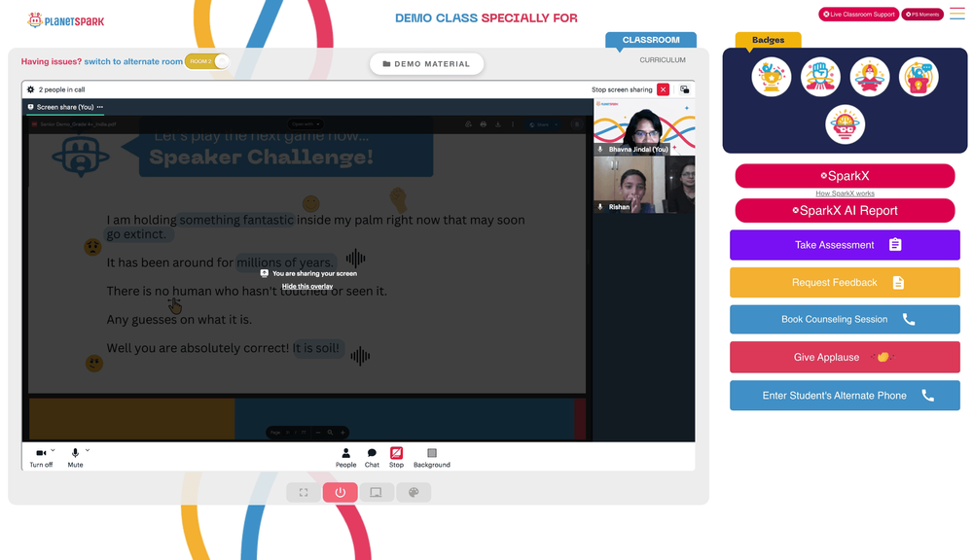The height and width of the screenshot is (560, 973).
Task: Open the color palette theme icon
Action: click(x=414, y=492)
